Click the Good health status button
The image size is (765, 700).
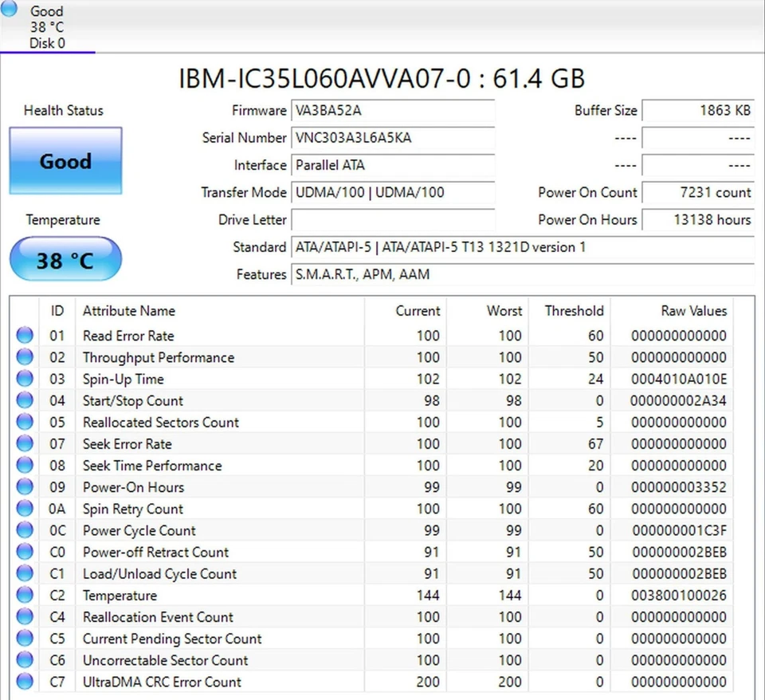click(x=65, y=161)
